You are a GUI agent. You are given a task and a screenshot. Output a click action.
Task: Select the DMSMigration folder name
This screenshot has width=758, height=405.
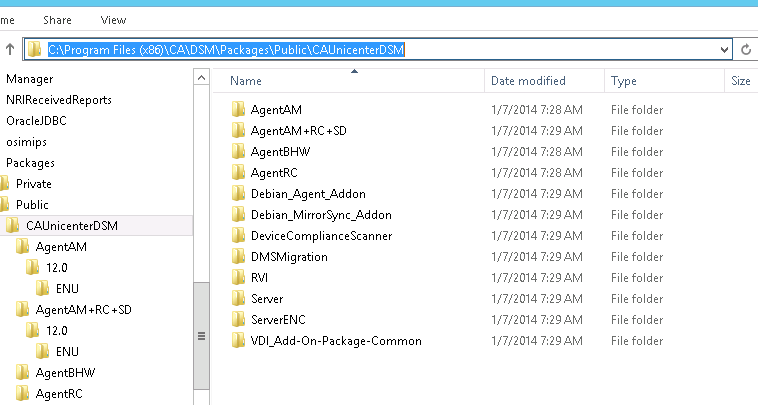pos(289,257)
